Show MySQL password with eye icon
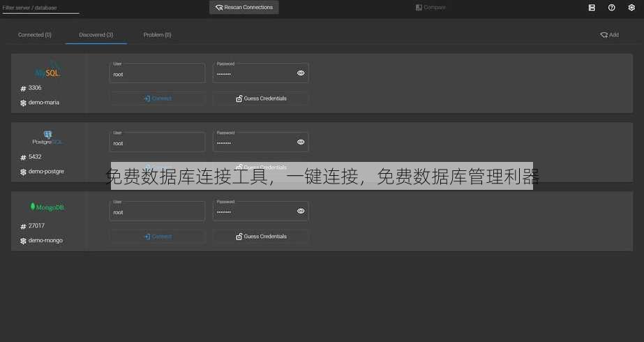 pos(301,73)
